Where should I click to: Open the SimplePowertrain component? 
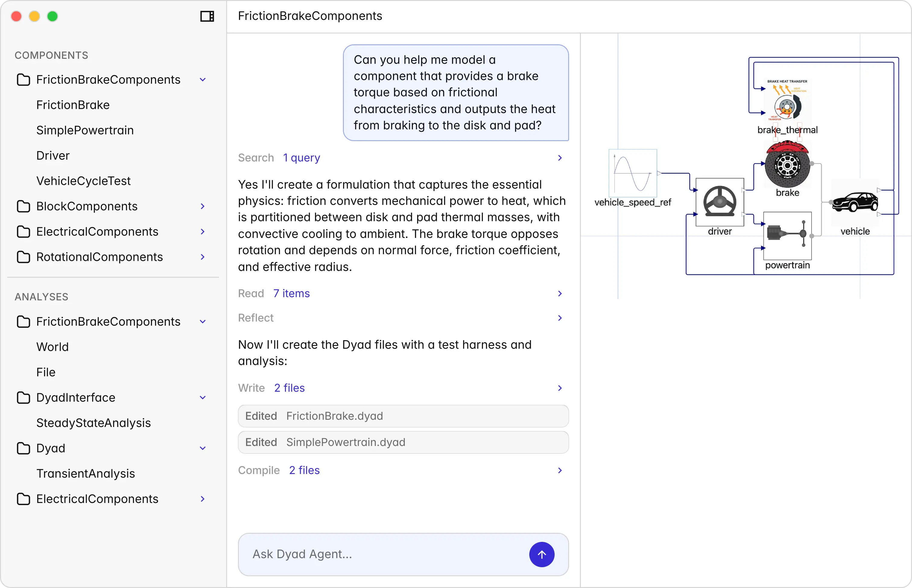click(85, 130)
